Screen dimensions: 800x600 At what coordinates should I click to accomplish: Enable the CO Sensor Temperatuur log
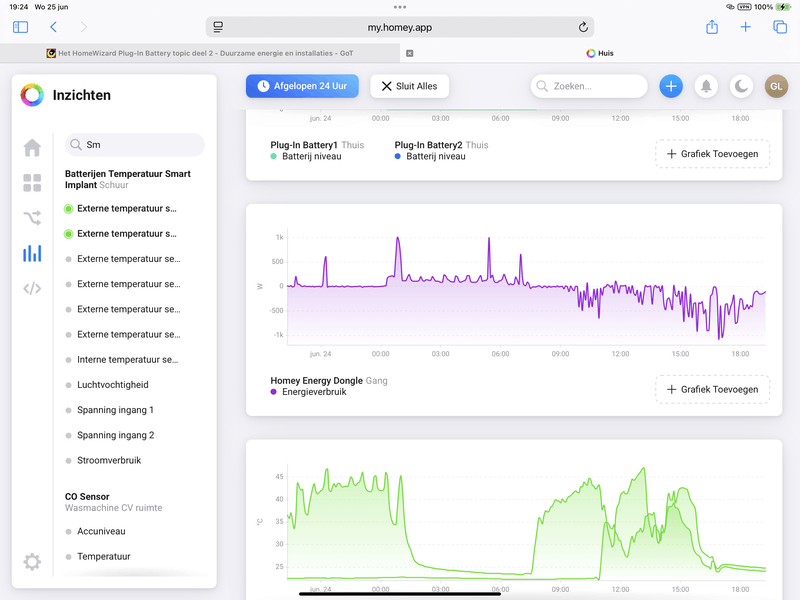98,556
